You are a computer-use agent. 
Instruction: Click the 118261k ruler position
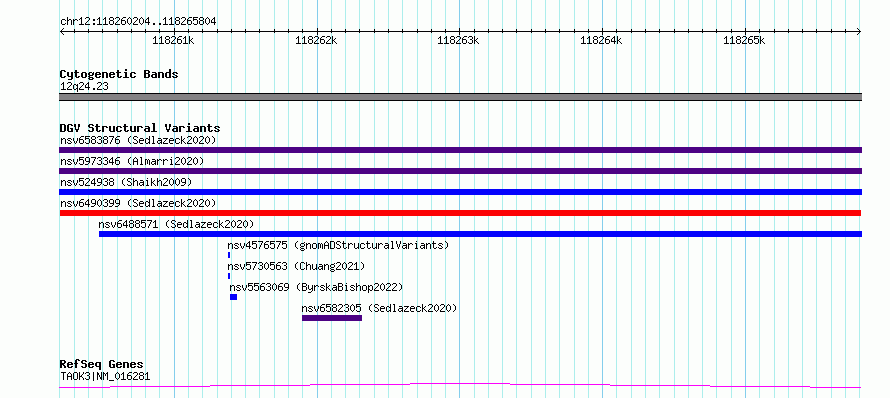click(x=174, y=41)
